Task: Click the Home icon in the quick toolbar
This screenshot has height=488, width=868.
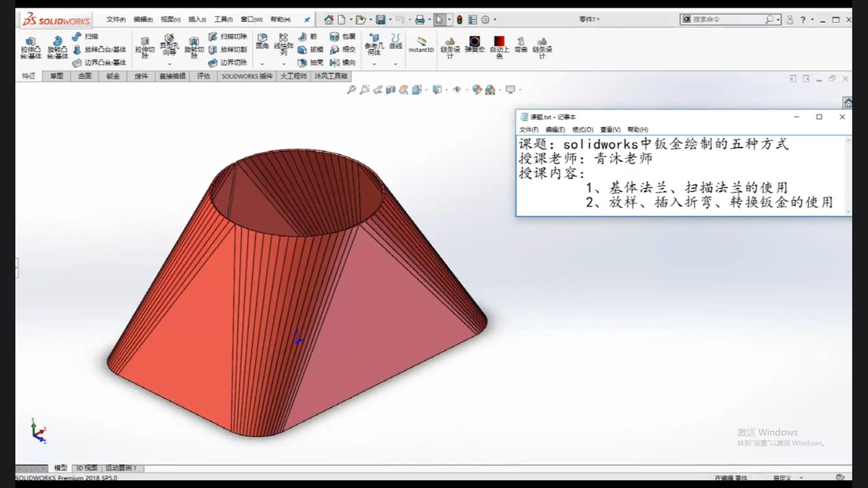Action: coord(329,19)
